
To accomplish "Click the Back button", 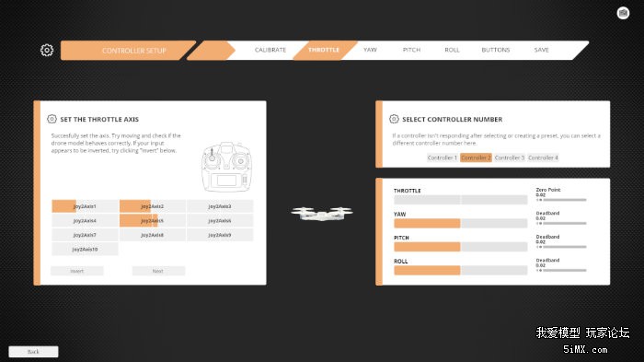I will (33, 352).
